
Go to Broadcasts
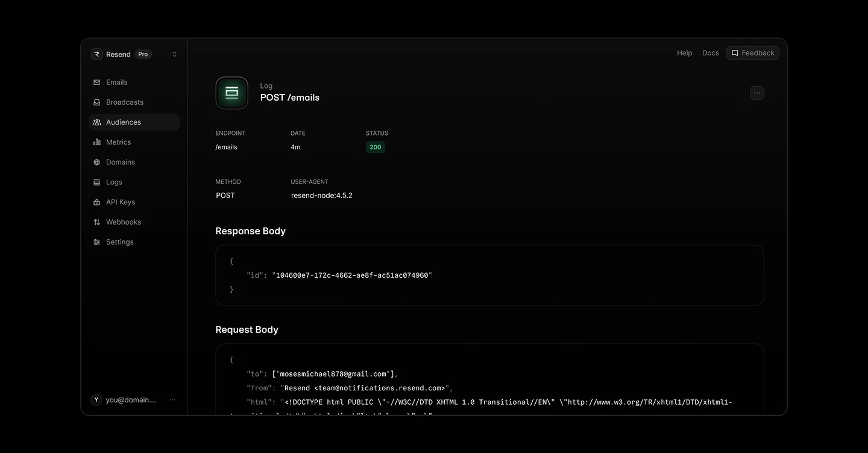click(x=134, y=102)
